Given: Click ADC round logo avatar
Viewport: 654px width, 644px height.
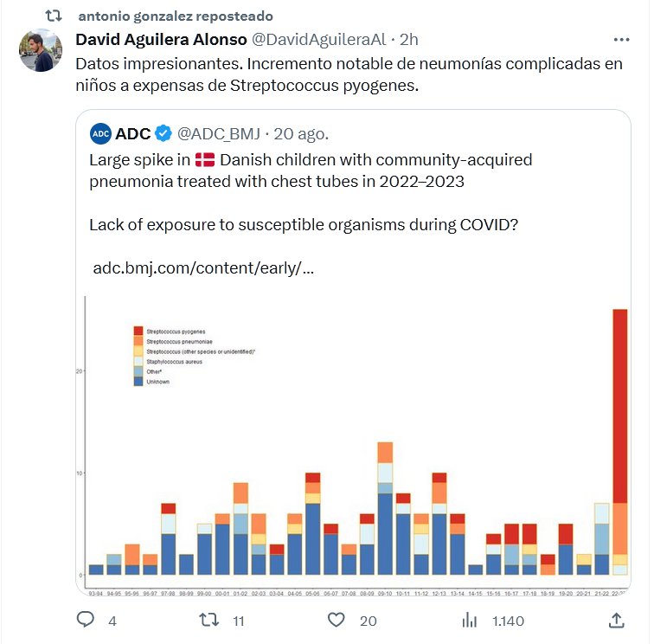Looking at the screenshot, I should coord(100,133).
